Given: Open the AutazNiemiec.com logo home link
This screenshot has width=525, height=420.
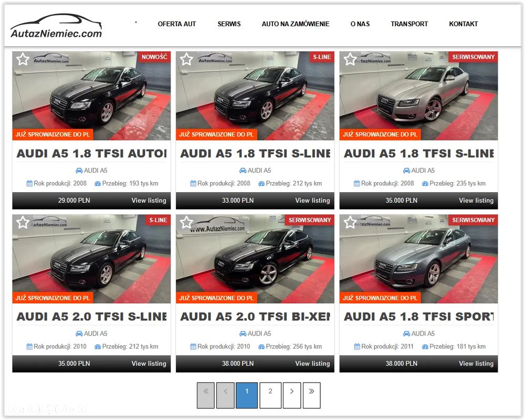Looking at the screenshot, I should point(56,26).
